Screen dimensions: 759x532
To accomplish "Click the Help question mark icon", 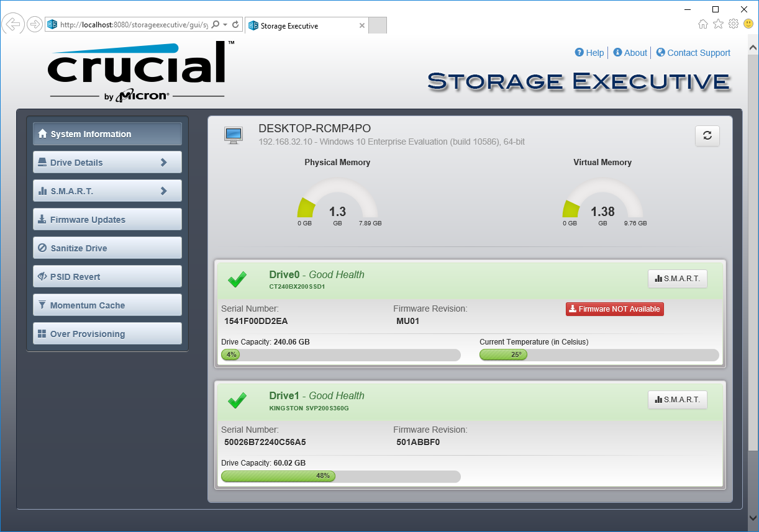I will tap(579, 53).
